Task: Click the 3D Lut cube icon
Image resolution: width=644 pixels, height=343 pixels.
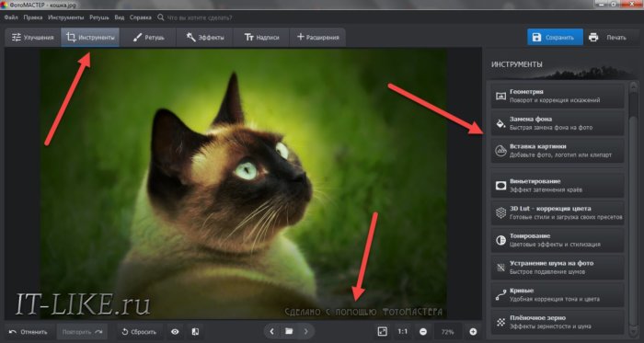Action: (x=500, y=213)
